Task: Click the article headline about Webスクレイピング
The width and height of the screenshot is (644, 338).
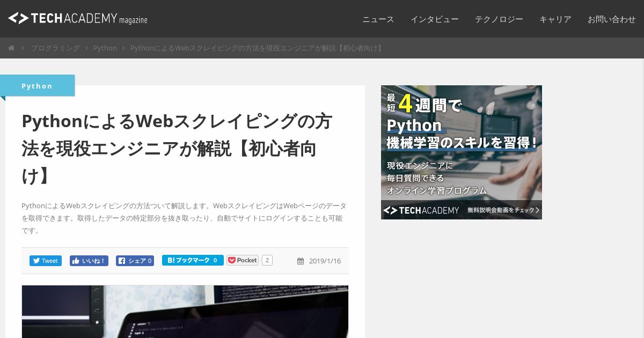Action: coord(177,149)
